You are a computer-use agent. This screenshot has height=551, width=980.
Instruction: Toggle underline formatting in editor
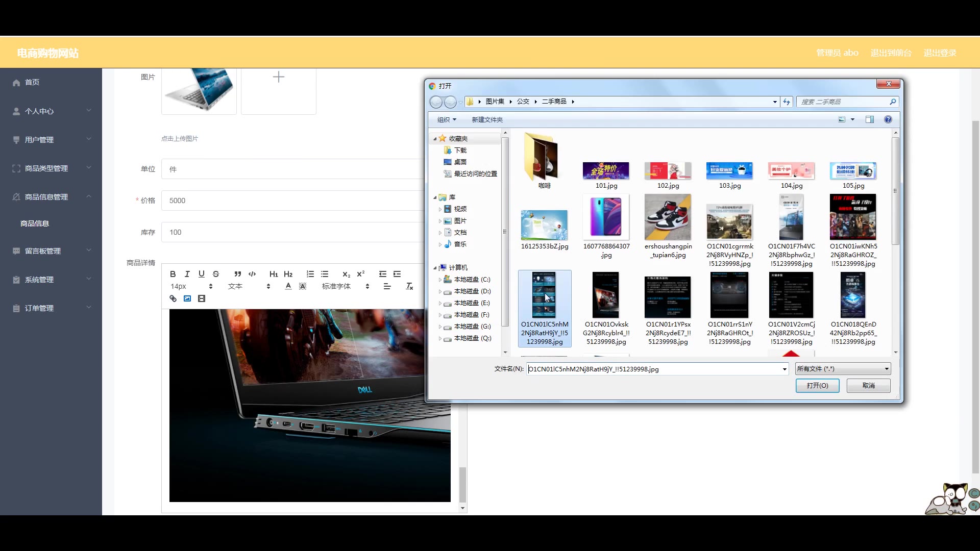point(201,274)
